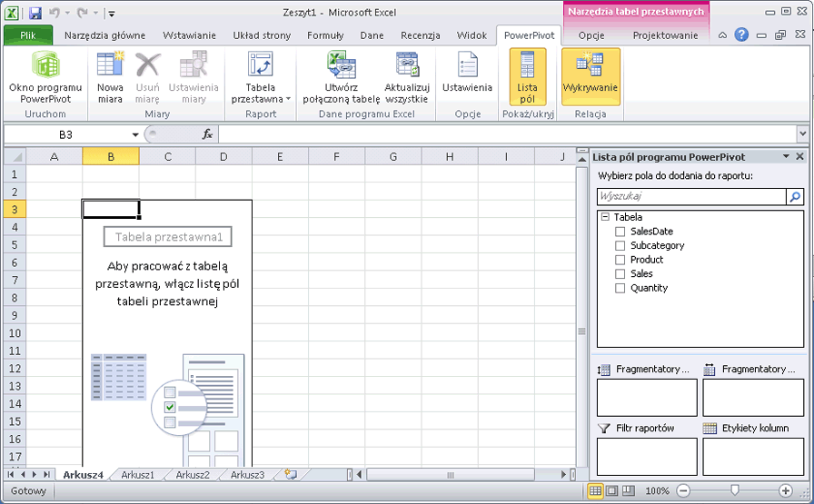Switch to Page Layout view in status bar
The image size is (814, 504).
tap(612, 490)
